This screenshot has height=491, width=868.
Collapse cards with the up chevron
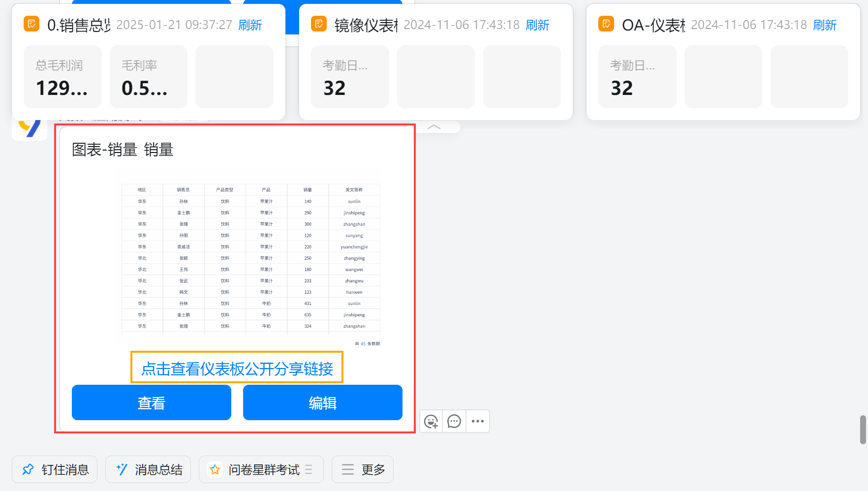point(434,127)
